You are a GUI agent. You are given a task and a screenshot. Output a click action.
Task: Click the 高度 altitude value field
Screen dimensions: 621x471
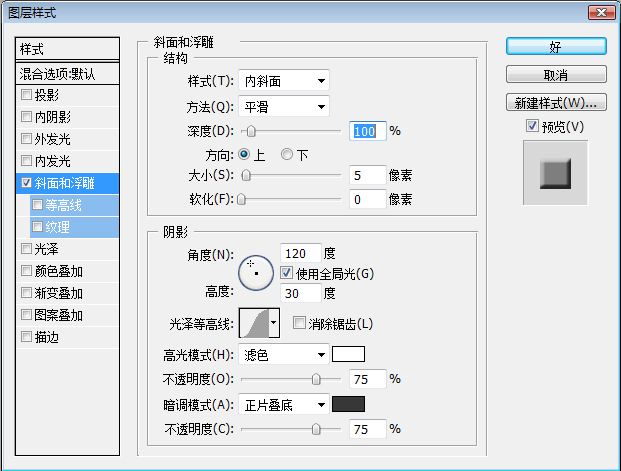click(300, 293)
